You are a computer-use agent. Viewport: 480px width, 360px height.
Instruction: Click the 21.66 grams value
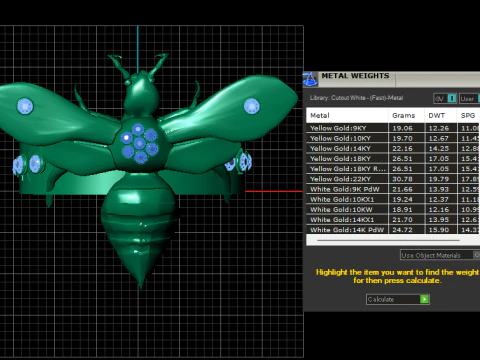(x=402, y=189)
